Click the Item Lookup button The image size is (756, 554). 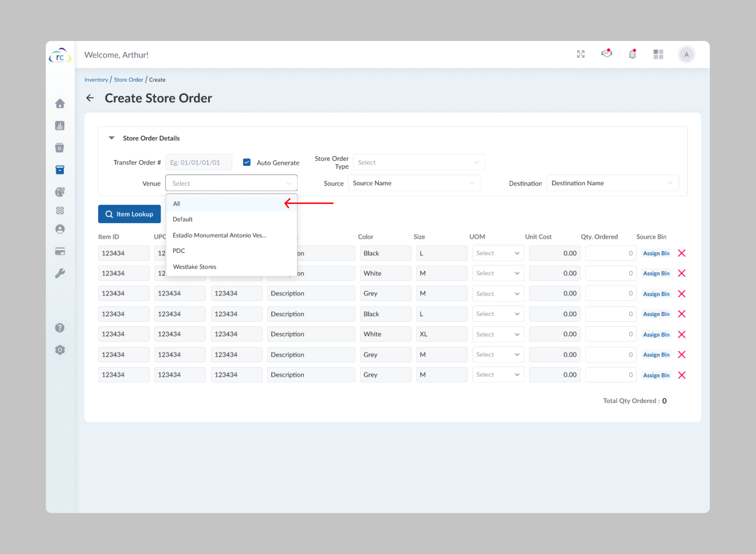pyautogui.click(x=129, y=214)
